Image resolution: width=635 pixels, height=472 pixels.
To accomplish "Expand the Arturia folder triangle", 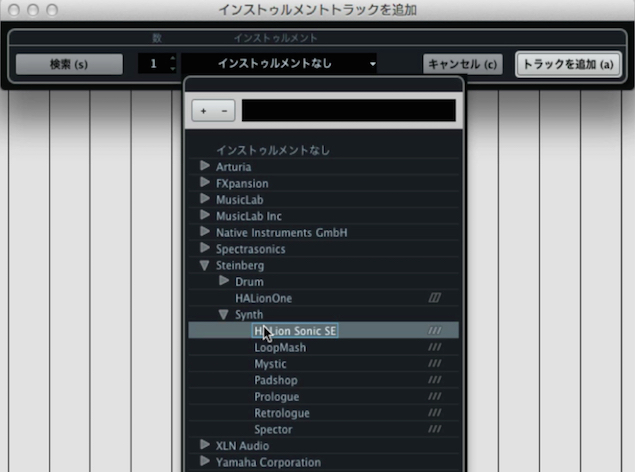I will pos(205,166).
